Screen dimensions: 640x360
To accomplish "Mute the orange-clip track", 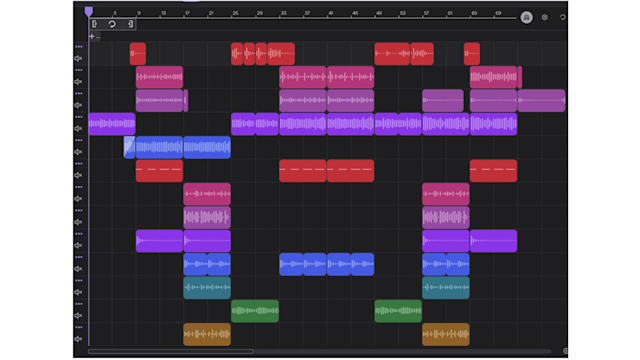I will [x=78, y=339].
